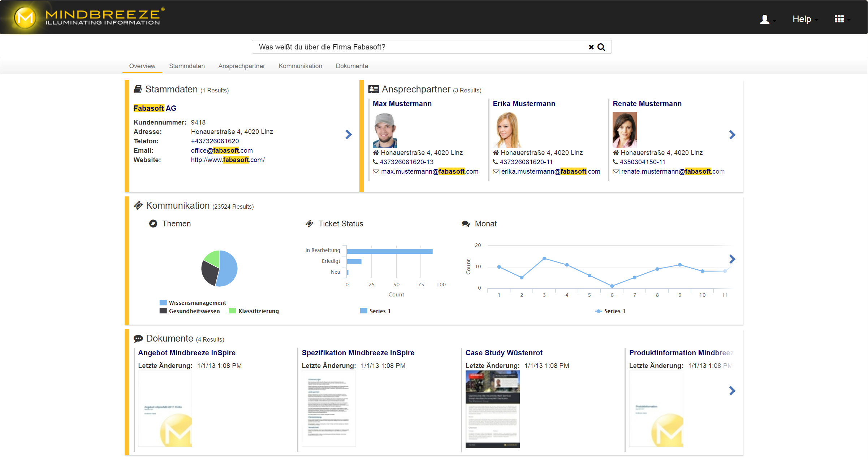Toggle Wissensmanagement legend swatch in pie chart
This screenshot has height=460, width=868.
163,303
